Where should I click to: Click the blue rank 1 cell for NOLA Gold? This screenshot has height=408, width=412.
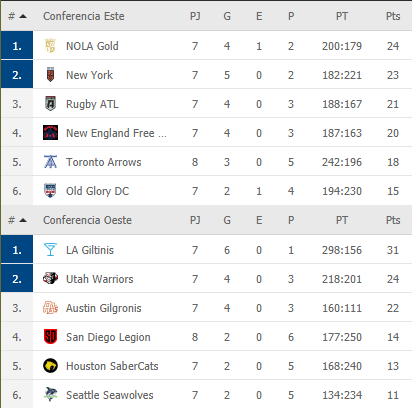pos(17,46)
